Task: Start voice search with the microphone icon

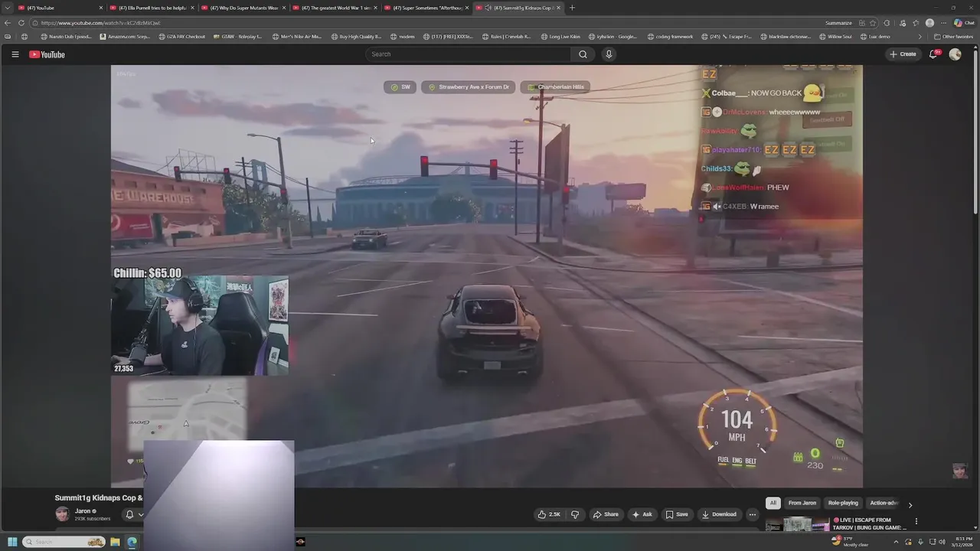Action: click(x=609, y=54)
